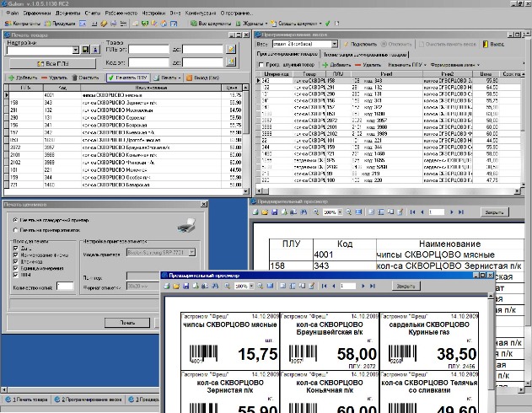Click the Все ПЛУ button
Screen dimensions: 532x413
(52, 63)
